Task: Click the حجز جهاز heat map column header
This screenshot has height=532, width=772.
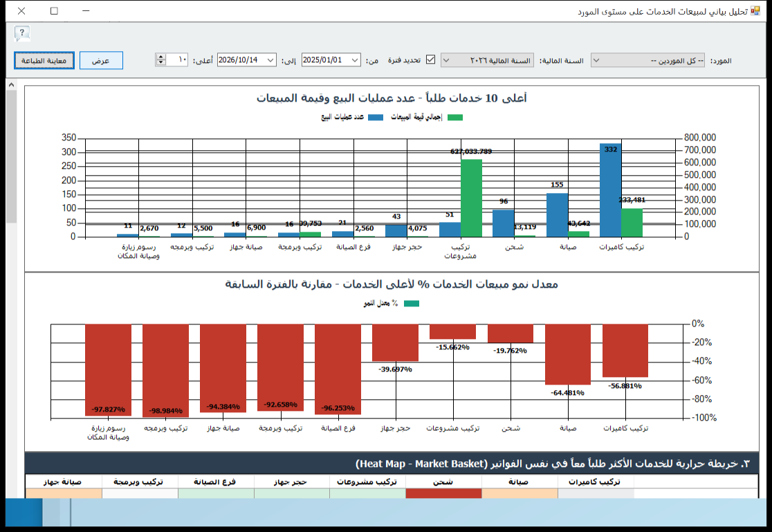Action: pos(291,481)
